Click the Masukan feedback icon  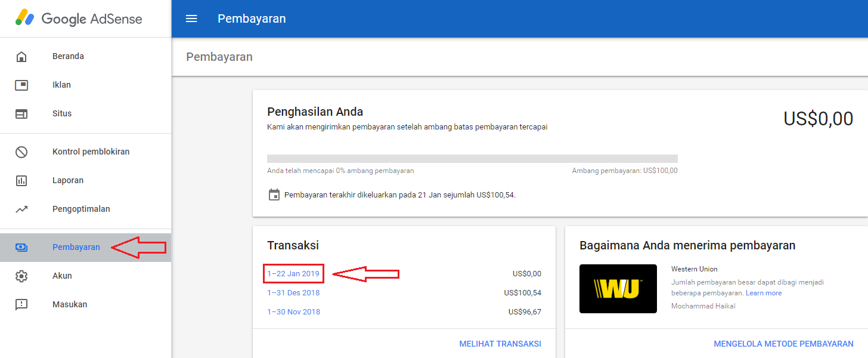tap(22, 304)
